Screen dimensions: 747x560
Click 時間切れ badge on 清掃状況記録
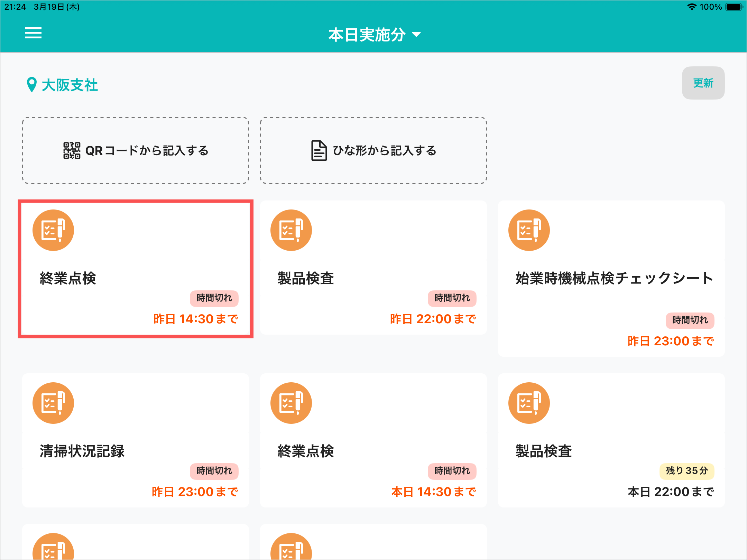click(x=214, y=471)
